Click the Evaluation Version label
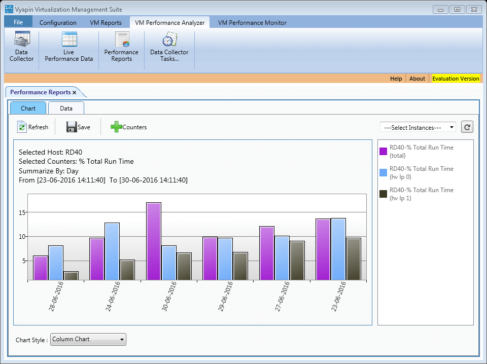Viewport: 487px width, 364px height. click(456, 79)
